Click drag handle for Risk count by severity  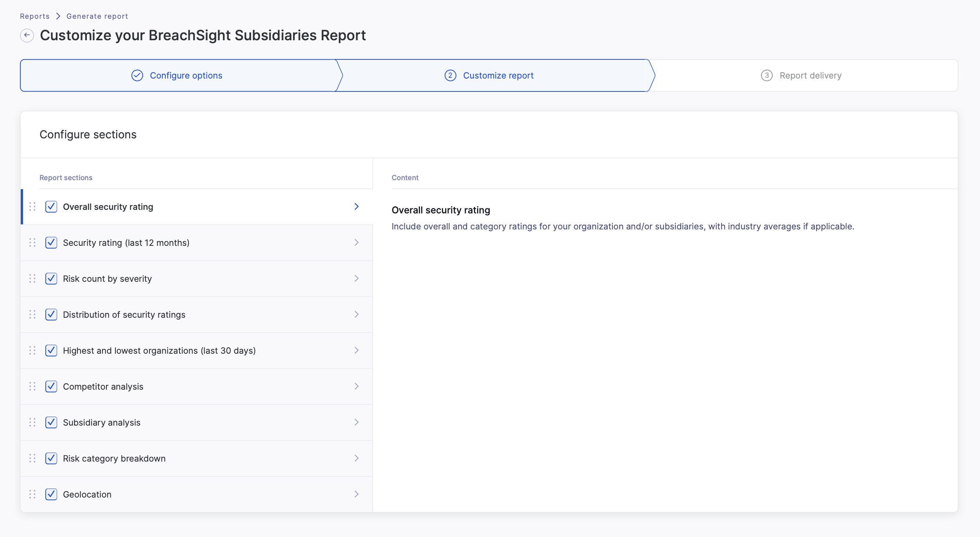click(x=32, y=278)
